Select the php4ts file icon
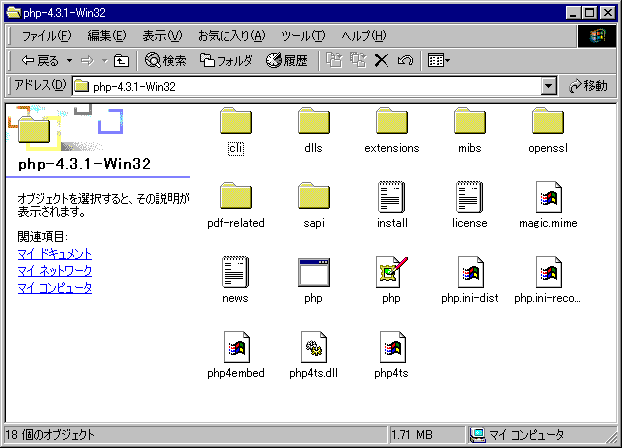Screen dimensions: 622x448 click(392, 347)
